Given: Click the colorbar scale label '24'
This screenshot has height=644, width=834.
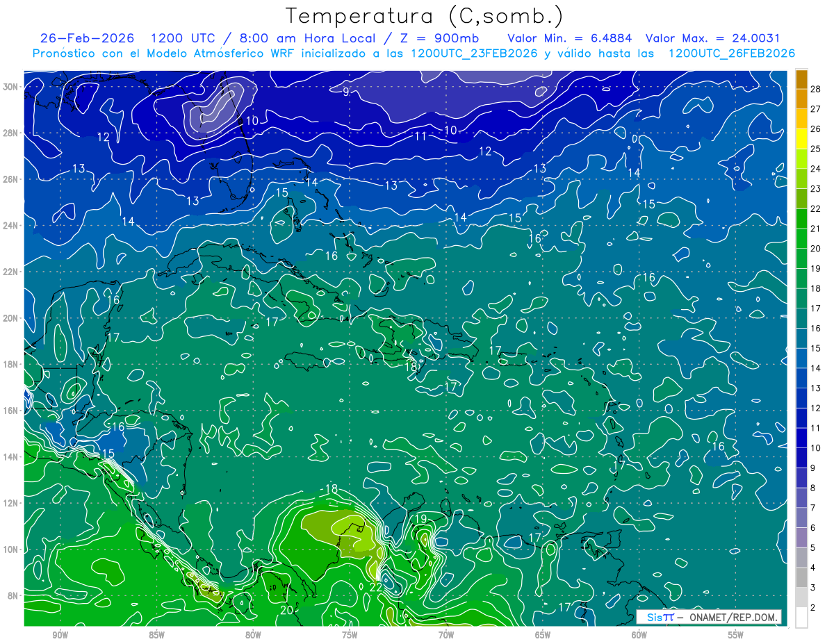Looking at the screenshot, I should (x=816, y=169).
